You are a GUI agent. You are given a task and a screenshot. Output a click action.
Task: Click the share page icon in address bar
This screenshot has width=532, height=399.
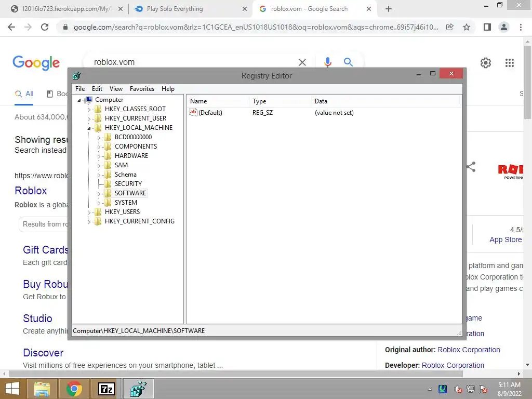pyautogui.click(x=449, y=27)
